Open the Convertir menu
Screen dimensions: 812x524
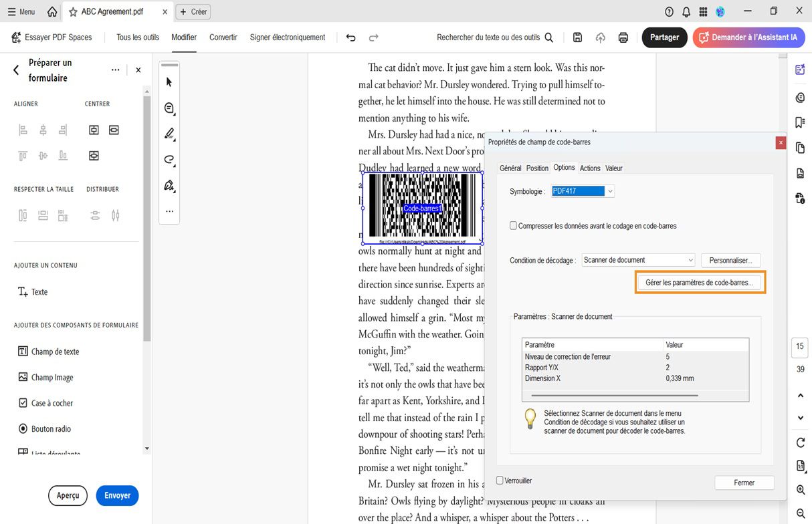click(x=223, y=37)
